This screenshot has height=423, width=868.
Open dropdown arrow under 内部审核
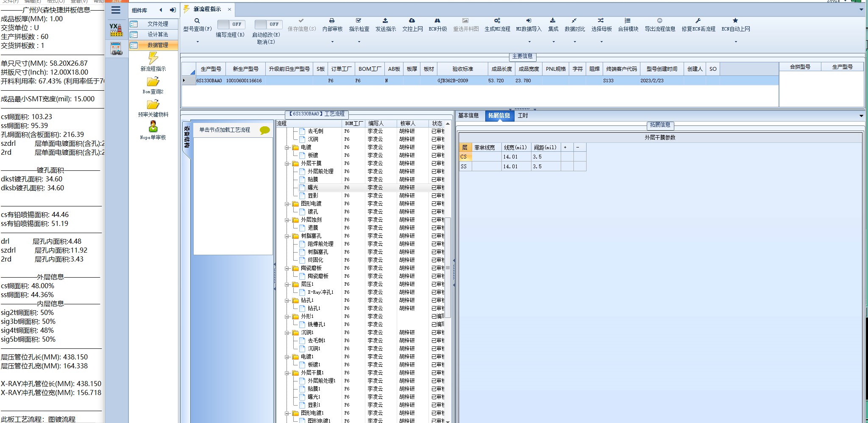332,42
